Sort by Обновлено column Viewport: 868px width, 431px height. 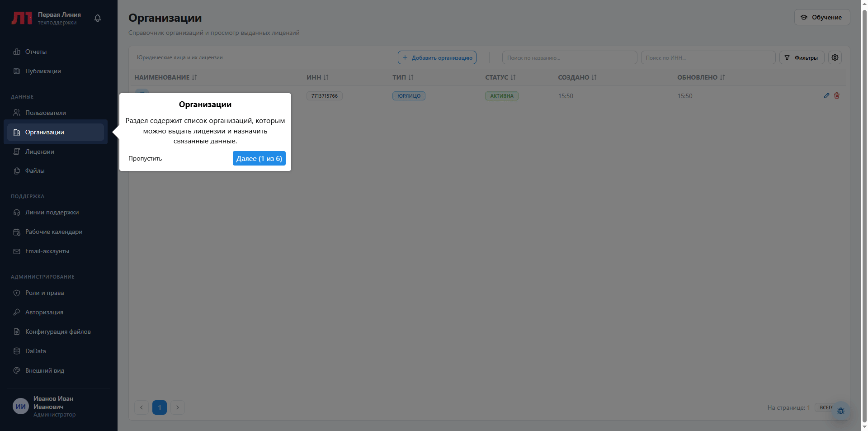coord(701,77)
